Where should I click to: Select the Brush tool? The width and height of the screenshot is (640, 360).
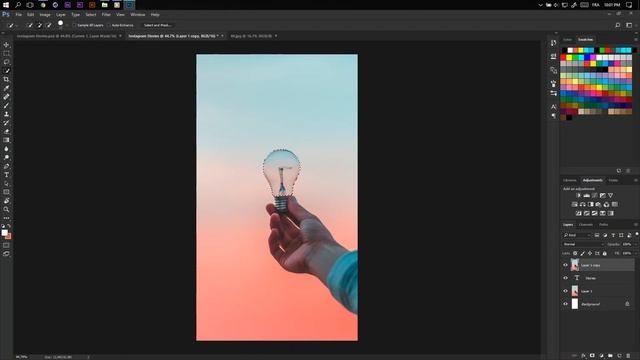[x=6, y=105]
